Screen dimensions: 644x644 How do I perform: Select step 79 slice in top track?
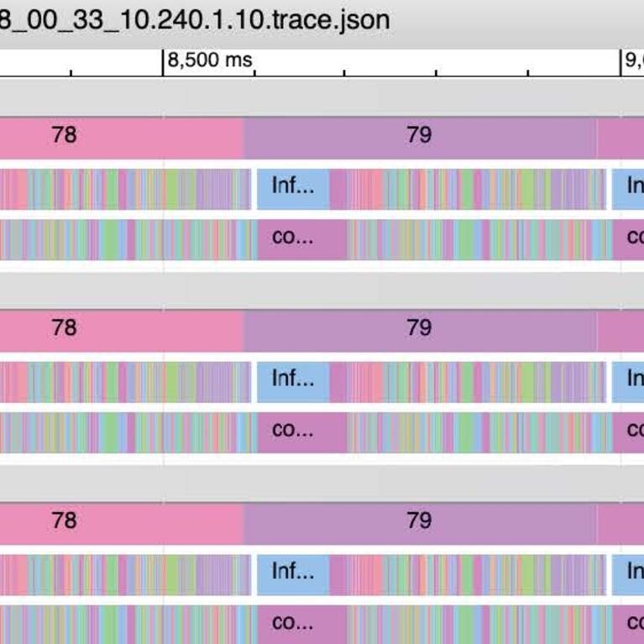pos(420,136)
